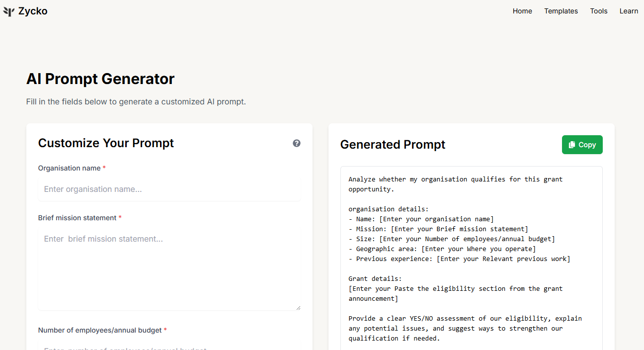The height and width of the screenshot is (350, 644).
Task: Click the '- Name: [Enter your organisation name]' line
Action: (421, 219)
